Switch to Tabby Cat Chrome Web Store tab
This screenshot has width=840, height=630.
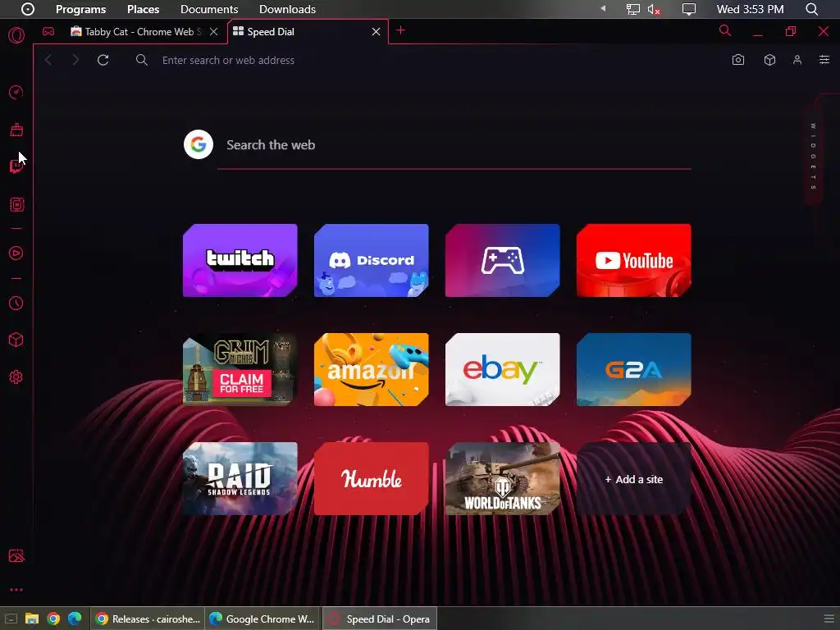136,32
